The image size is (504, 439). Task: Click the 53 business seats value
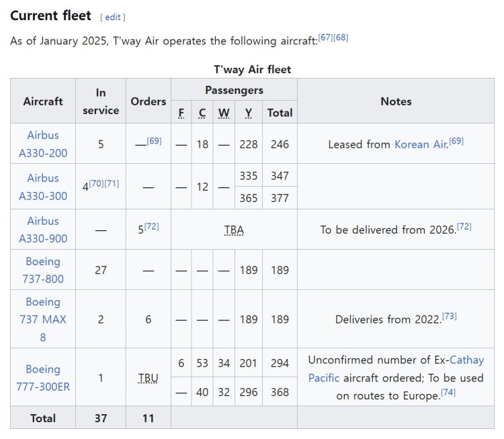[202, 363]
